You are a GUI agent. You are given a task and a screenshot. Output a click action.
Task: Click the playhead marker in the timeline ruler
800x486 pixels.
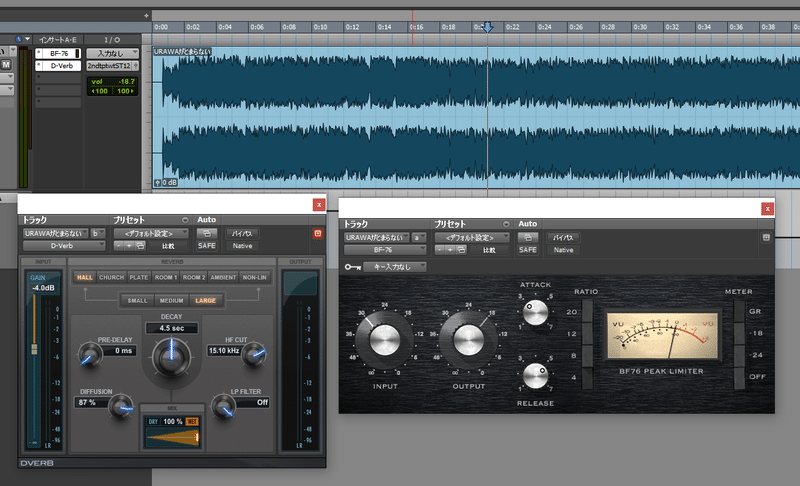tap(488, 27)
